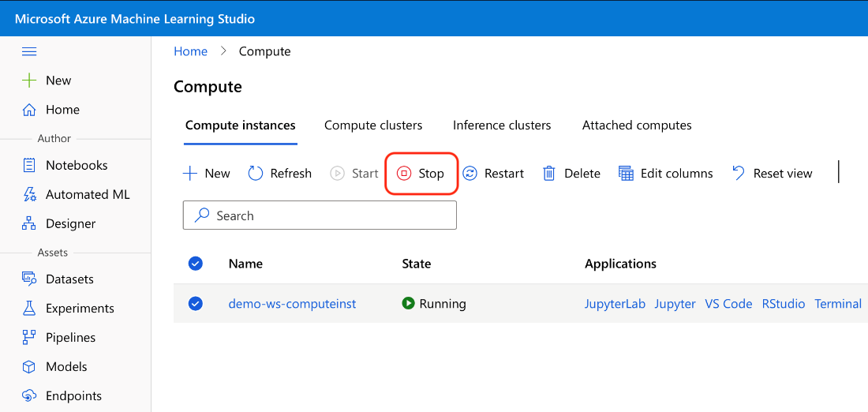Click the New label in sidebar
Viewport: 868px width, 412px height.
(x=58, y=81)
